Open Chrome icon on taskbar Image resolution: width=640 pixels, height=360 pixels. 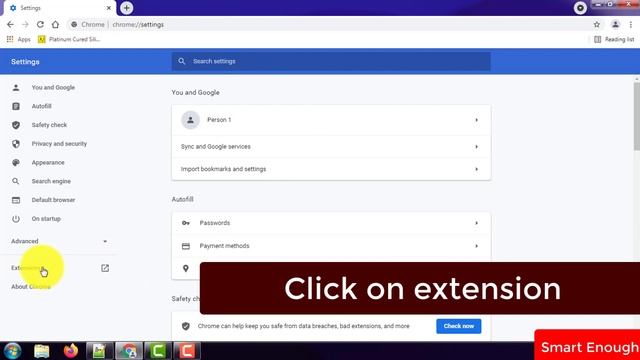click(x=129, y=351)
